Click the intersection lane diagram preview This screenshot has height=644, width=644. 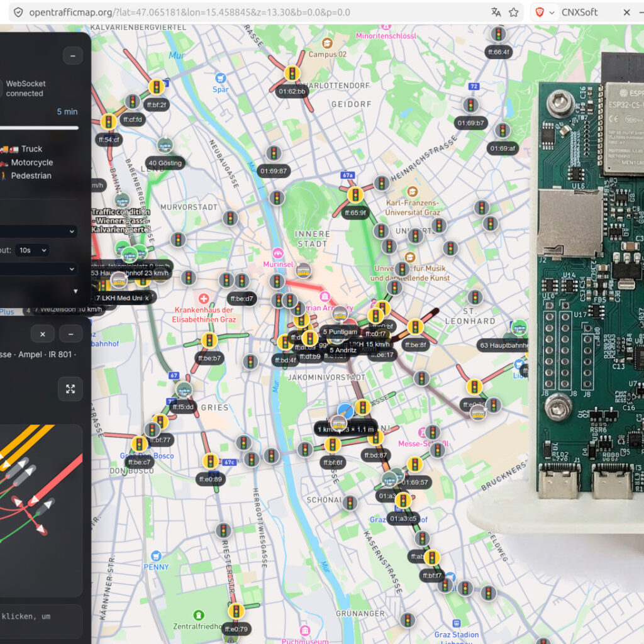coord(41,511)
